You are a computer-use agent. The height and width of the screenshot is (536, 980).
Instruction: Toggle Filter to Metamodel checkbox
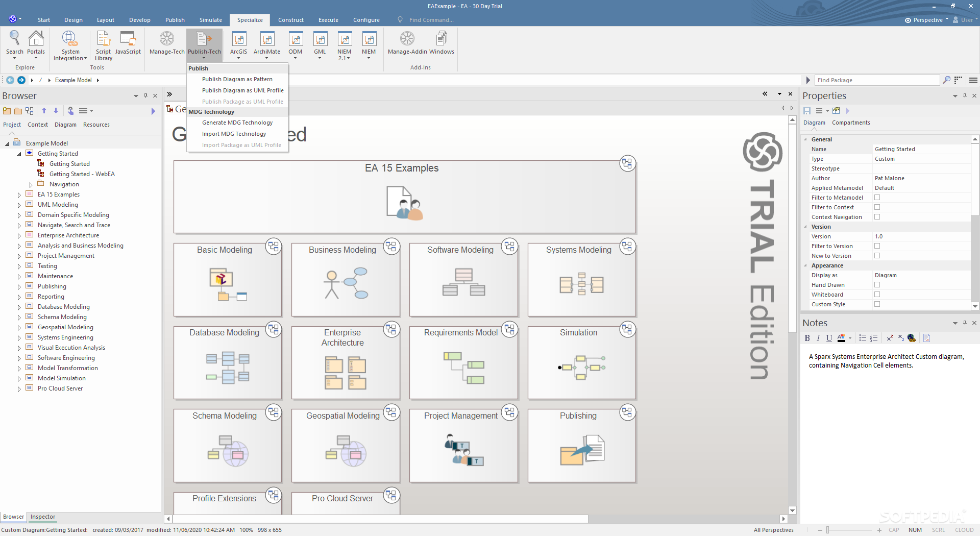pos(877,198)
